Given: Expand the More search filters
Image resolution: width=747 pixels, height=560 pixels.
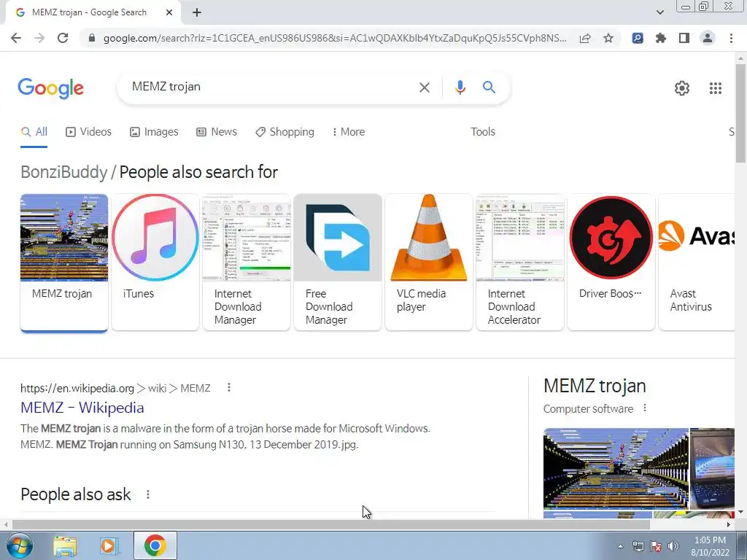Looking at the screenshot, I should (x=349, y=132).
